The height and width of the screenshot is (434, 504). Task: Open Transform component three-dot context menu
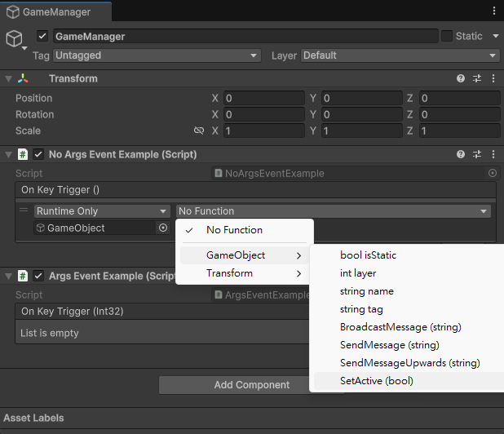point(493,79)
